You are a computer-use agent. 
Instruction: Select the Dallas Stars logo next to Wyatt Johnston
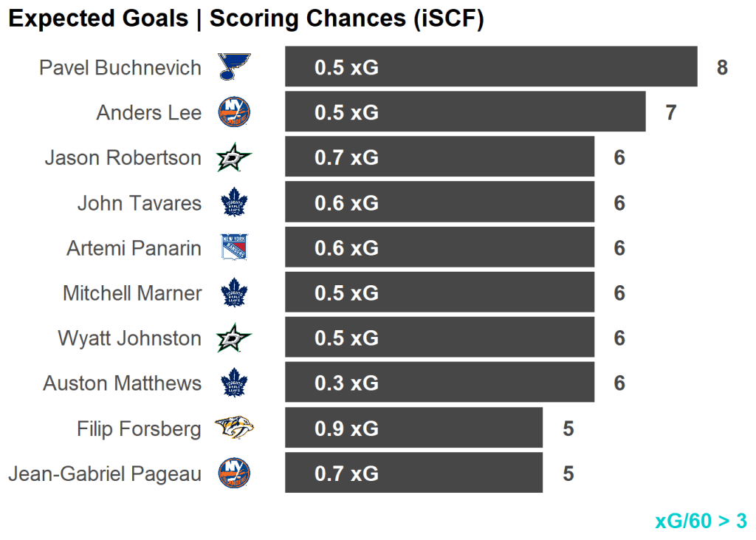[234, 338]
